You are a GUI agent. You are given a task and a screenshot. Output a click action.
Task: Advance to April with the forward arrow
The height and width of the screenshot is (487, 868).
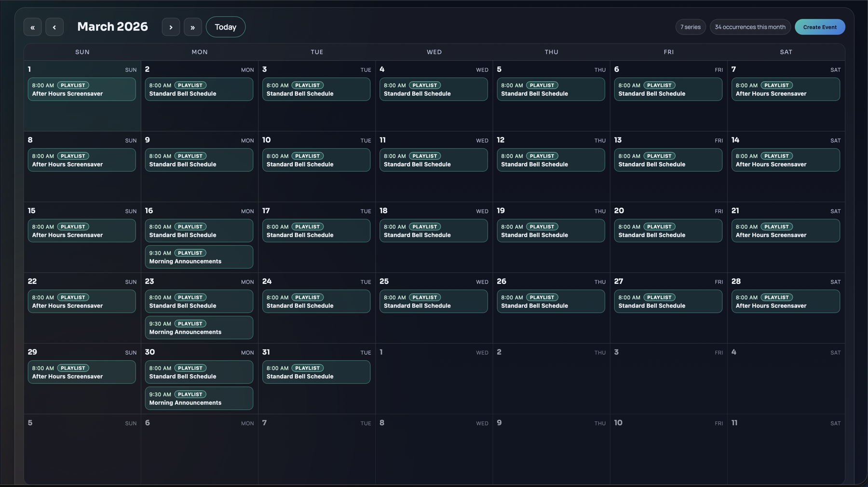171,27
